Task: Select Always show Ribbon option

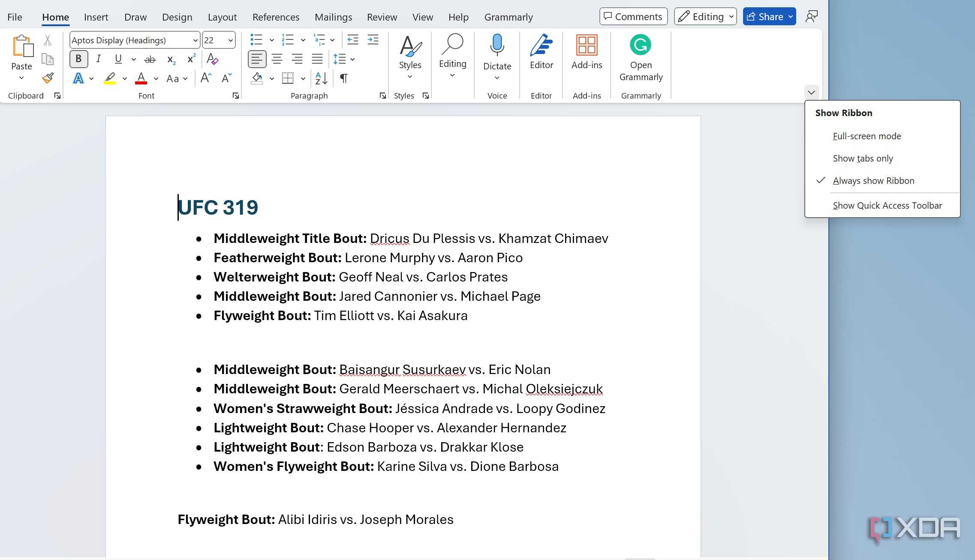Action: 882,181
